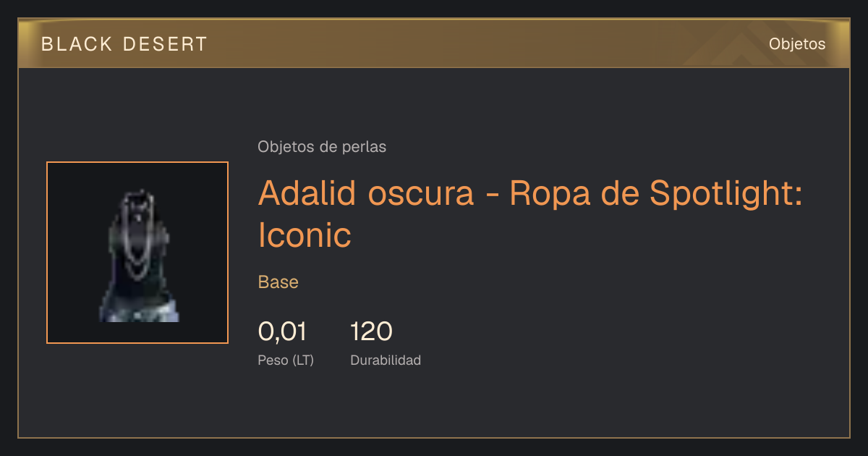Click the word Spotlight in title
Image resolution: width=868 pixels, height=456 pixels.
click(x=726, y=193)
